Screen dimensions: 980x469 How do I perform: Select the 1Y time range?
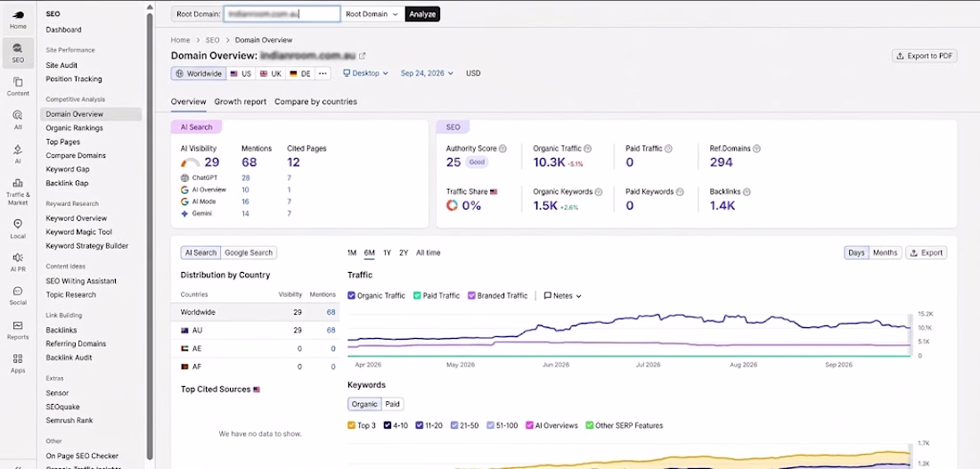387,252
